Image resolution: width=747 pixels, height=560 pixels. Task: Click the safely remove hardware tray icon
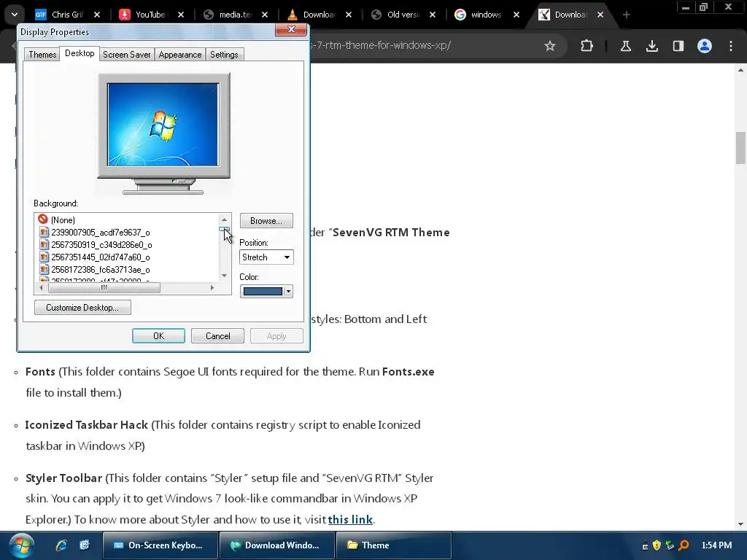[670, 545]
